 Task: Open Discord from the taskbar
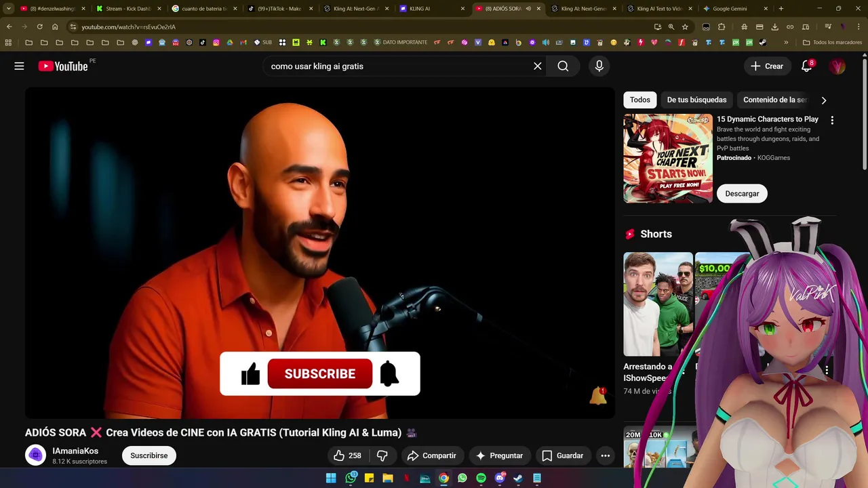coord(500,478)
